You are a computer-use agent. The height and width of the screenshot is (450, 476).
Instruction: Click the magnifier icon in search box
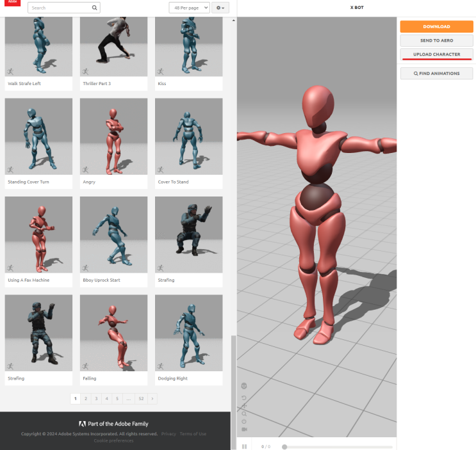tap(94, 8)
